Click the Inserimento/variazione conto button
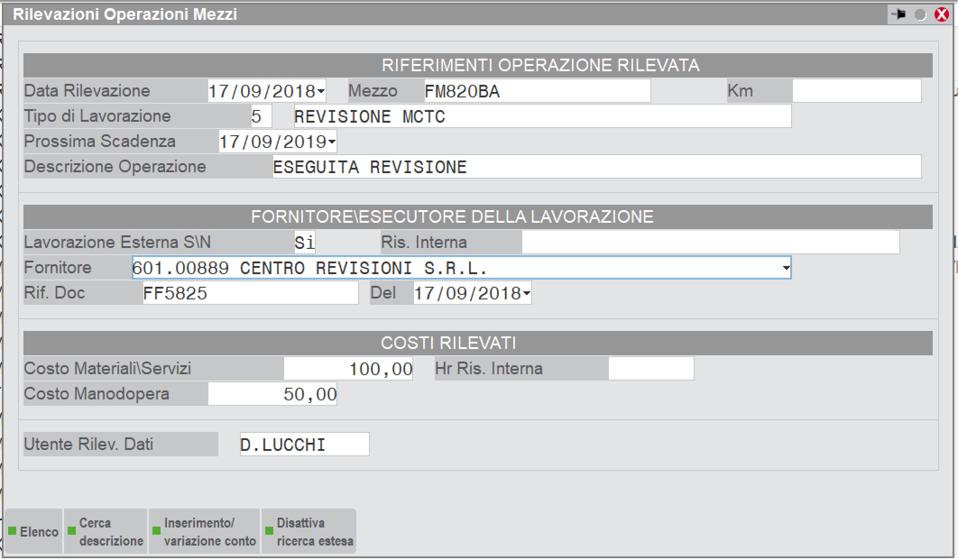Screen dimensions: 958x560 204,532
